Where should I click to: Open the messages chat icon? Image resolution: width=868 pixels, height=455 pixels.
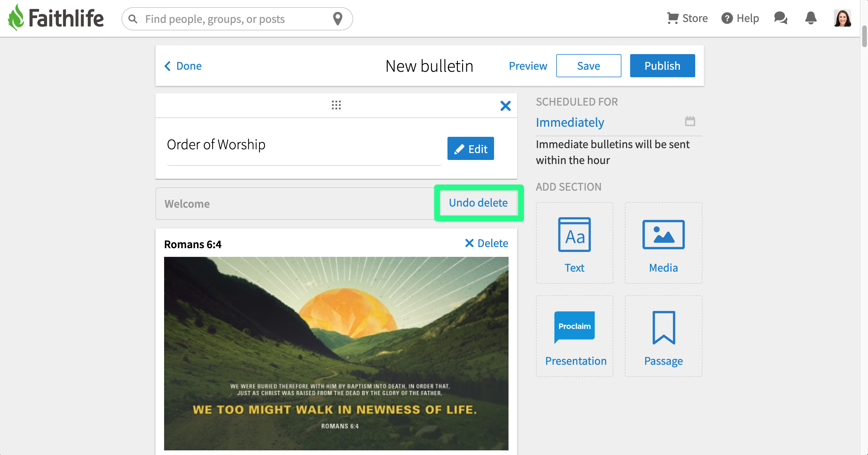click(780, 18)
